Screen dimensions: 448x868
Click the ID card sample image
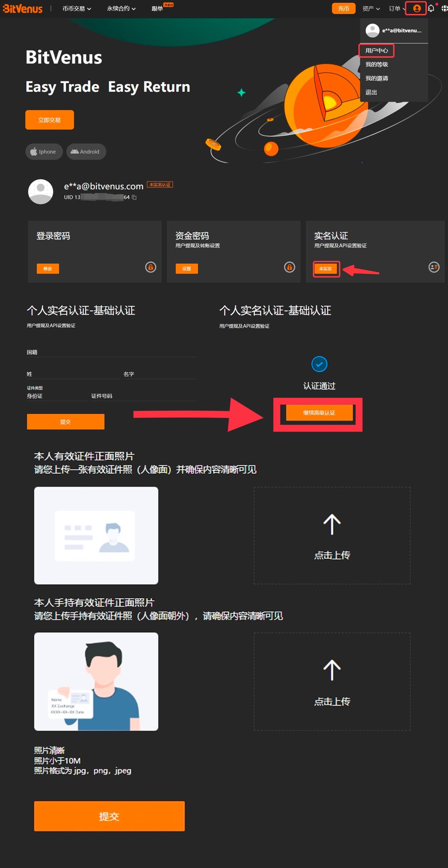(96, 535)
